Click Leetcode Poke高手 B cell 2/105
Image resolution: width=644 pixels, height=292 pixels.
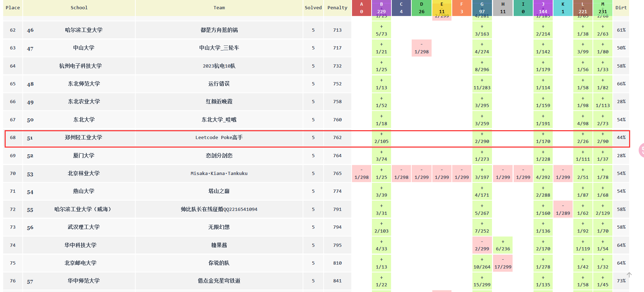(x=381, y=138)
